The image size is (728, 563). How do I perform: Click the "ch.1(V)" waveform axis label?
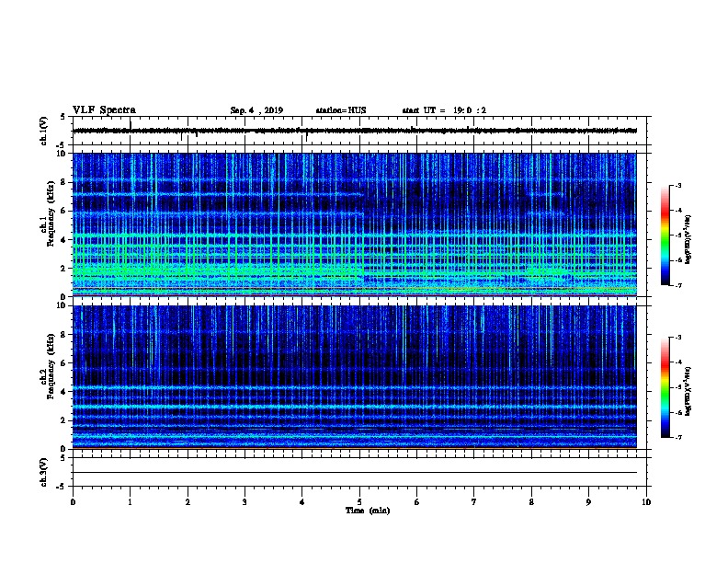coord(44,131)
